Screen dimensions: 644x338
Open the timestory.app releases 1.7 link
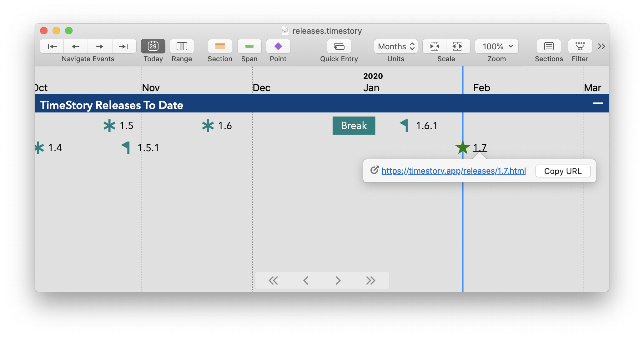[454, 171]
